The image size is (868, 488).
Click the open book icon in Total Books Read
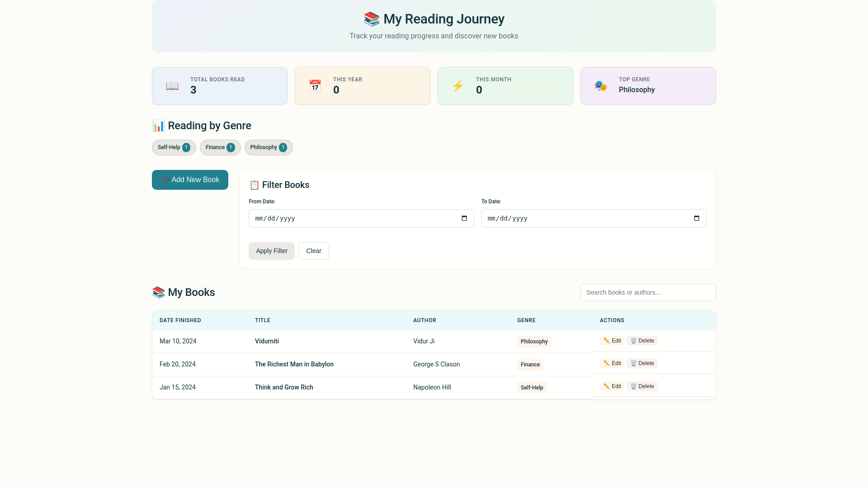(x=172, y=86)
